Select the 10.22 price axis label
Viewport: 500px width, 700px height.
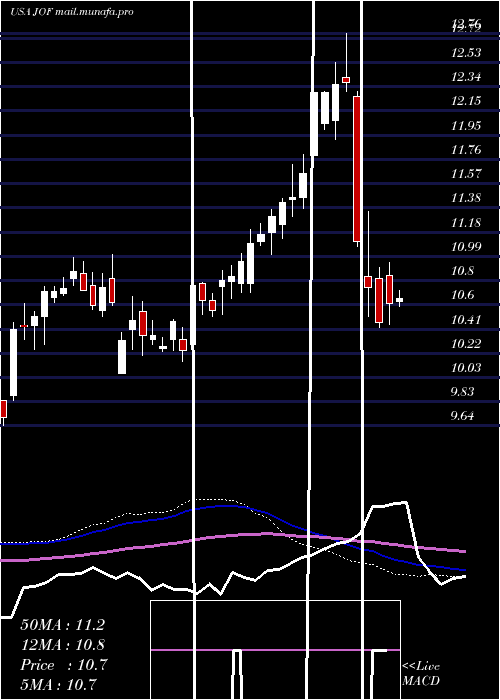pyautogui.click(x=466, y=343)
